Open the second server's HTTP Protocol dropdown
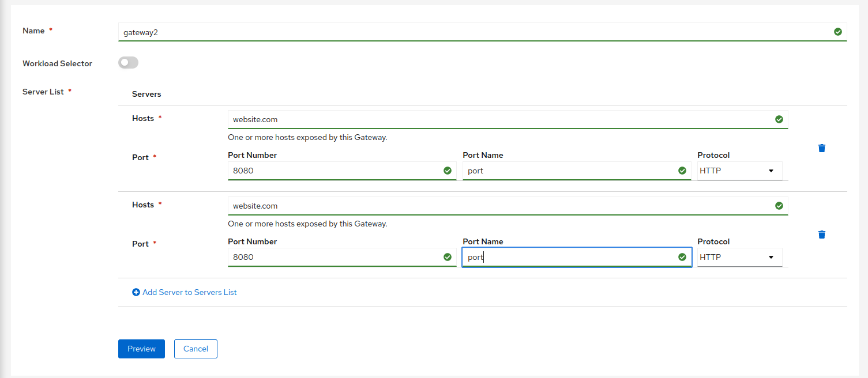868x378 pixels. 739,257
